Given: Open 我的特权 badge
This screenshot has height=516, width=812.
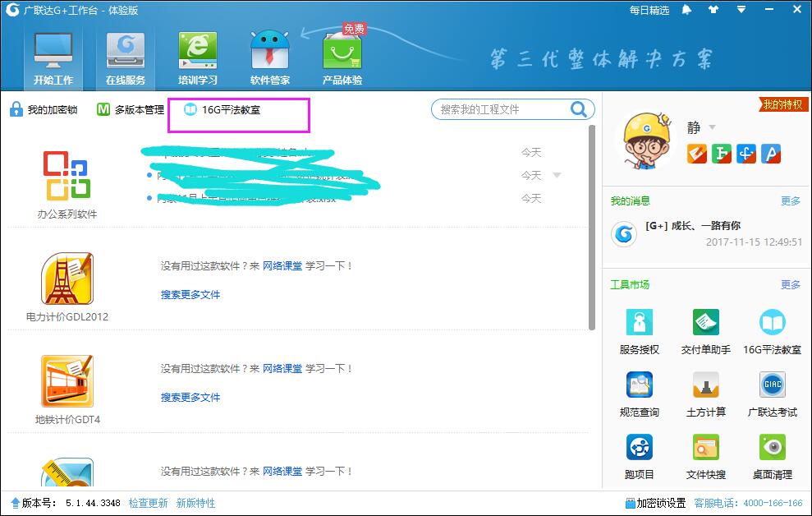Looking at the screenshot, I should point(782,104).
